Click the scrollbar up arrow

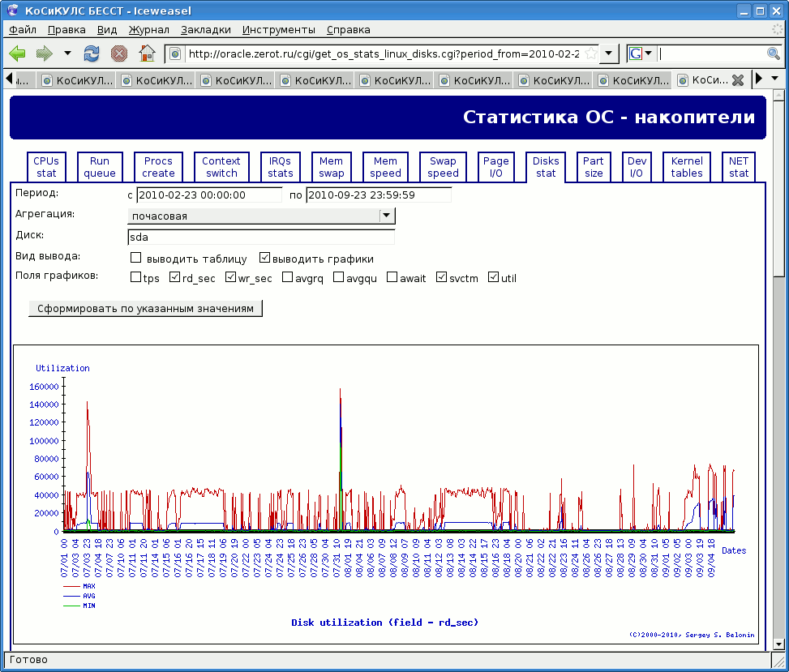click(x=778, y=94)
